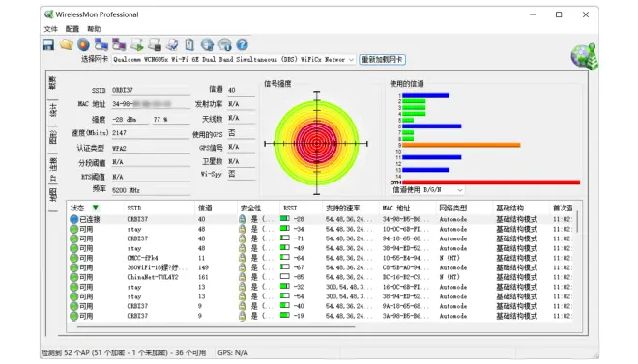Click the blue channel 1 usage bar
The width and height of the screenshot is (638, 364).
425,95
